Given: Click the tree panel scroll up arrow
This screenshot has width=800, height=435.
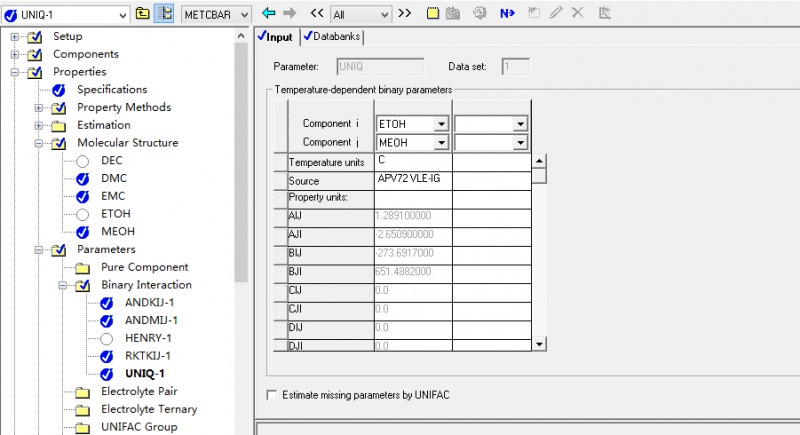Looking at the screenshot, I should click(x=241, y=36).
